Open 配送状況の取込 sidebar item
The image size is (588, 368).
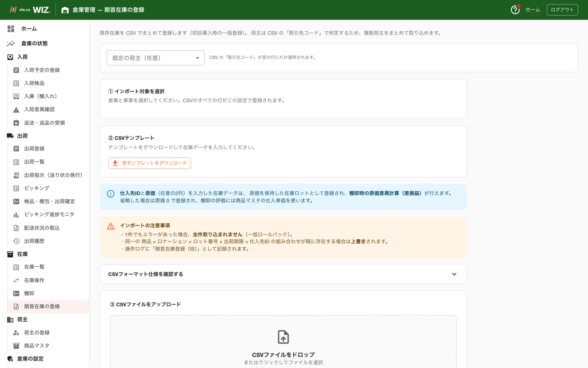[48, 228]
